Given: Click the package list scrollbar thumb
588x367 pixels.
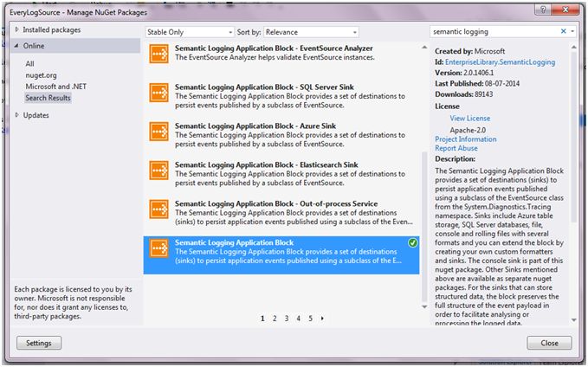Looking at the screenshot, I should pyautogui.click(x=424, y=227).
